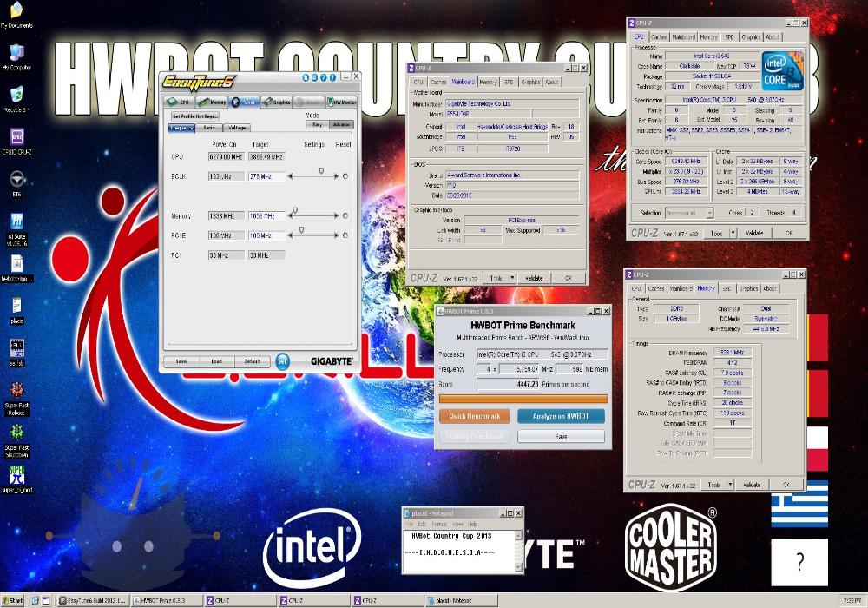Select the Frequency sub-tab in EasyTune6
Screen dimensions: 868x608
click(x=181, y=128)
